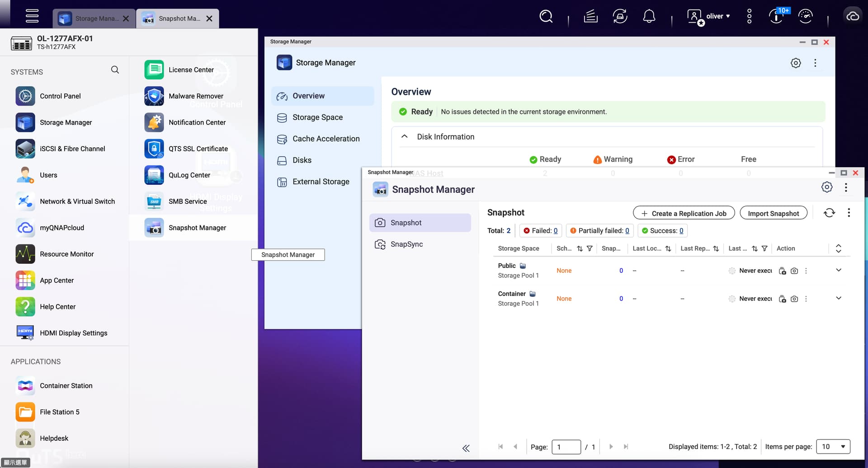The width and height of the screenshot is (868, 468).
Task: Collapse the Disk Information section
Action: (x=405, y=136)
